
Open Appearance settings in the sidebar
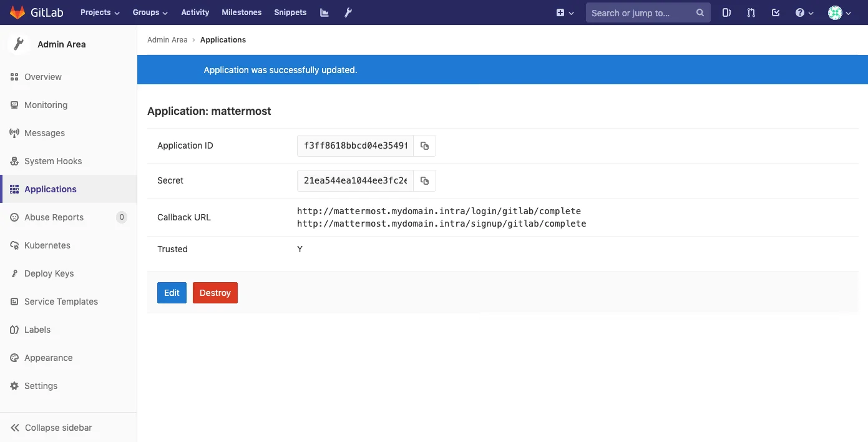pyautogui.click(x=47, y=358)
